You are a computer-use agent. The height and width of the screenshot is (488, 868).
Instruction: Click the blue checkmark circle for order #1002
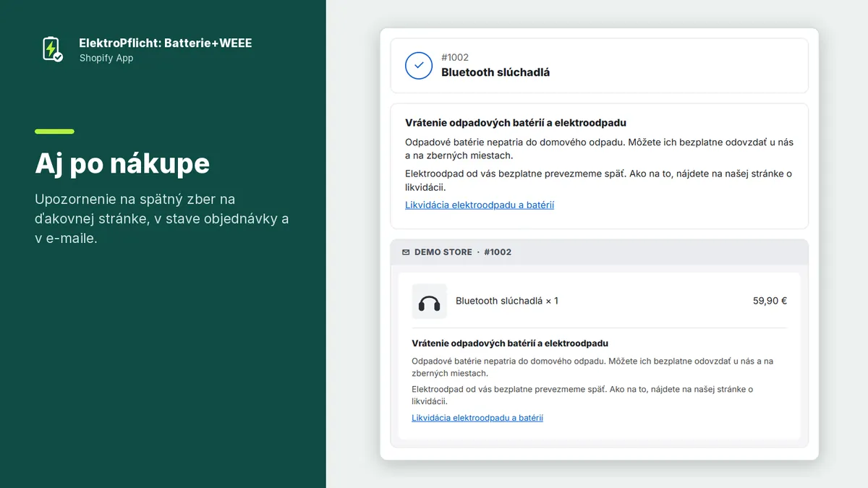(x=419, y=65)
